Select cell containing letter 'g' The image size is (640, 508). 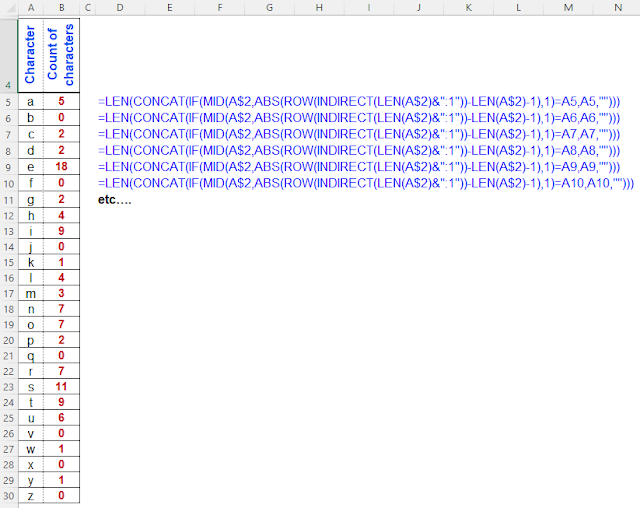click(31, 199)
